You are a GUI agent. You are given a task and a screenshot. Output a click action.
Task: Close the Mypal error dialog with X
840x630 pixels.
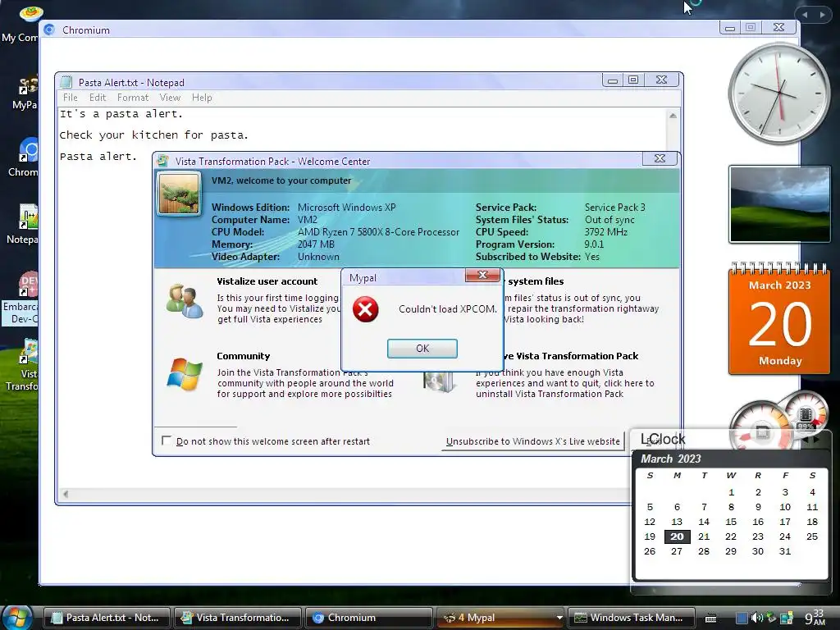482,275
